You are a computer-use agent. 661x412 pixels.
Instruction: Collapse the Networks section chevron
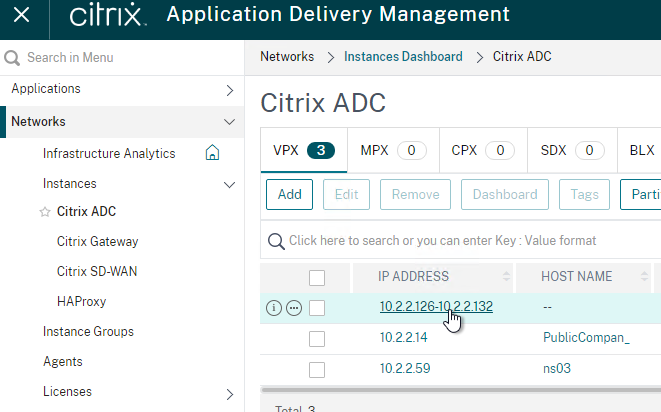click(x=229, y=122)
